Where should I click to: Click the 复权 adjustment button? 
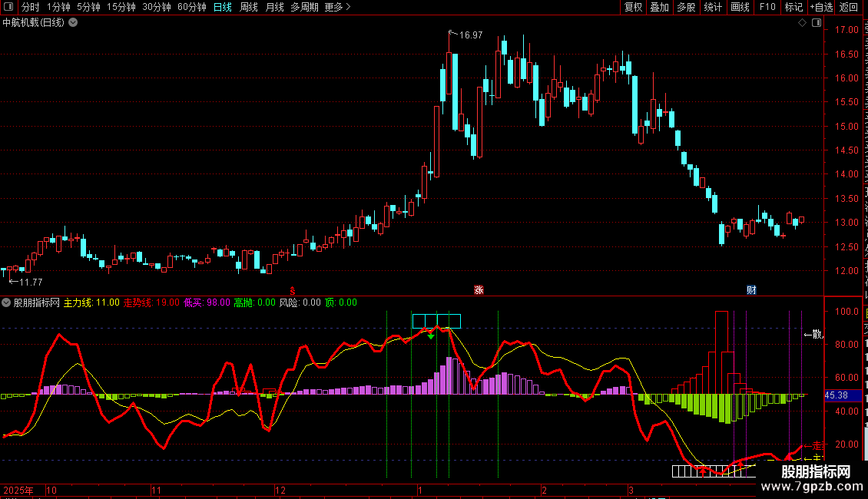[x=633, y=7]
